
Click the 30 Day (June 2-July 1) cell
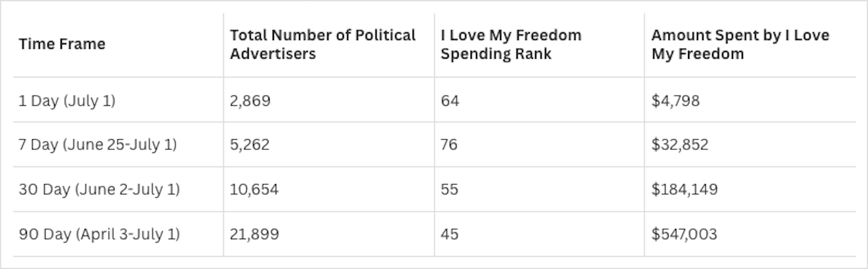(99, 189)
